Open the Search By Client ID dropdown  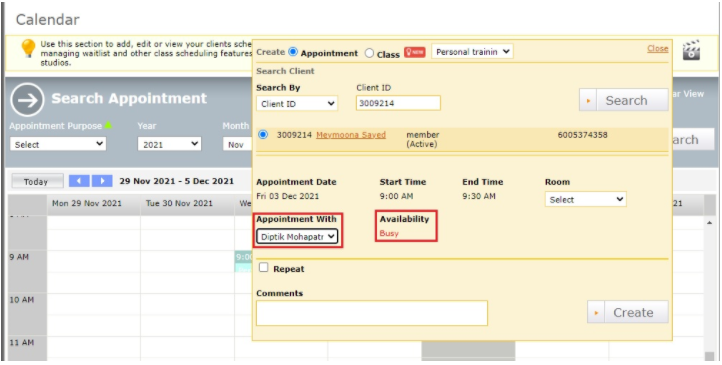coord(297,104)
